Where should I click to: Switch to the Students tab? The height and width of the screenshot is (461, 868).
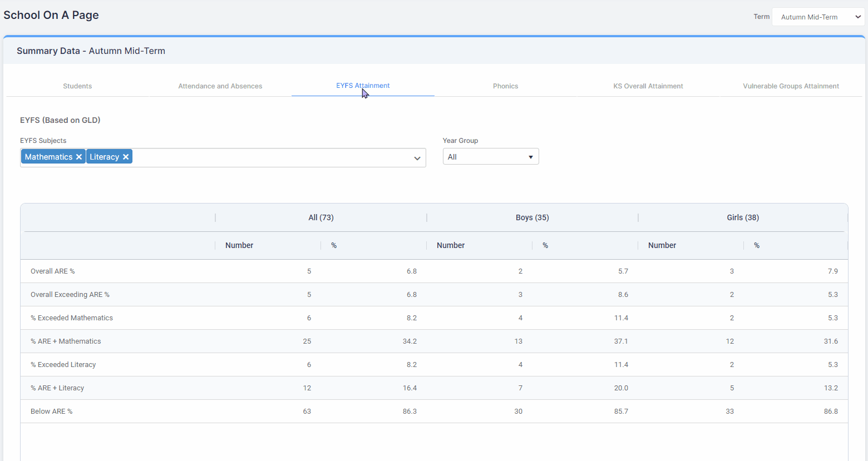[x=77, y=86]
